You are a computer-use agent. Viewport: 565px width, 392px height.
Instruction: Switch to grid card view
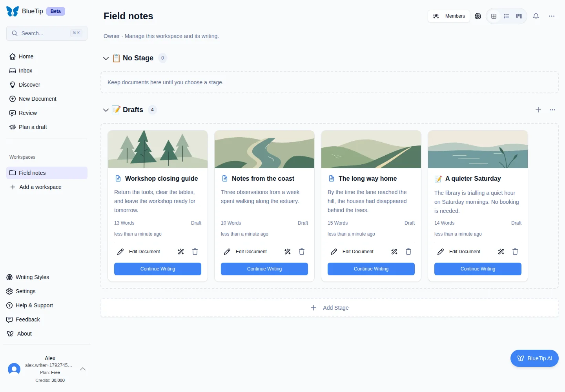pos(494,16)
